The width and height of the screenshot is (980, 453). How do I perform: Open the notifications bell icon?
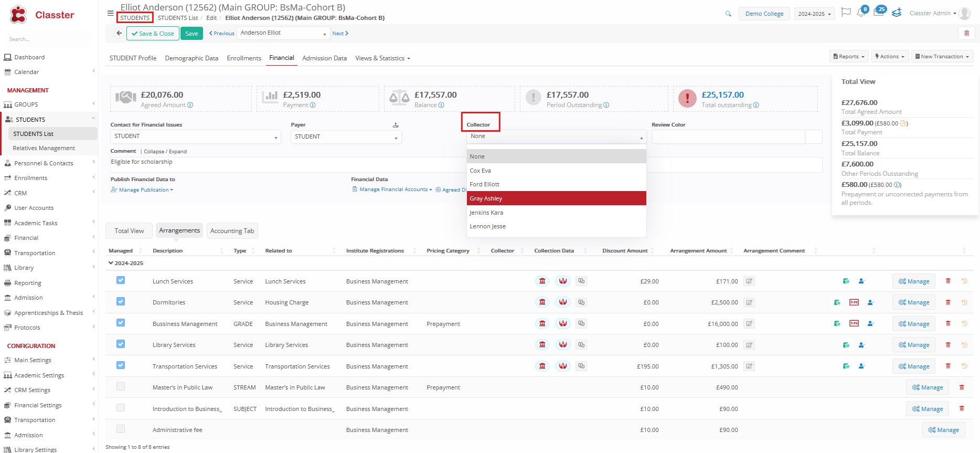click(861, 13)
